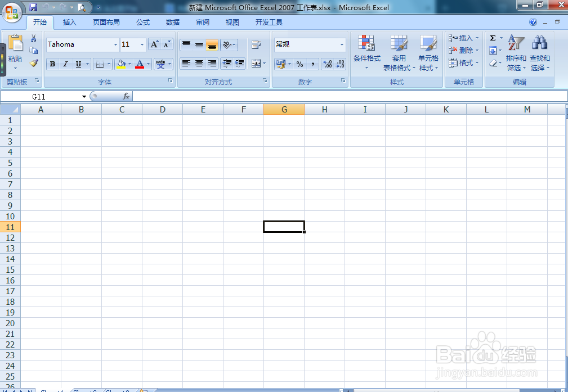
Task: Set top vertical alignment
Action: click(x=186, y=44)
